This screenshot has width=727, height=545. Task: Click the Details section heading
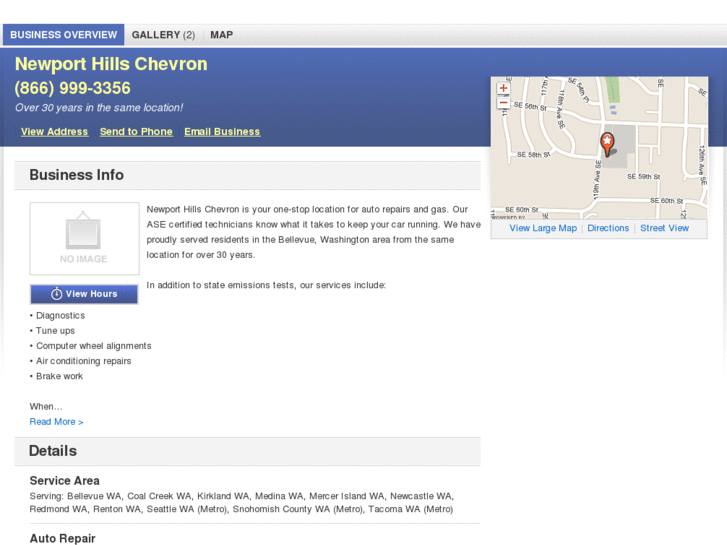tap(53, 451)
